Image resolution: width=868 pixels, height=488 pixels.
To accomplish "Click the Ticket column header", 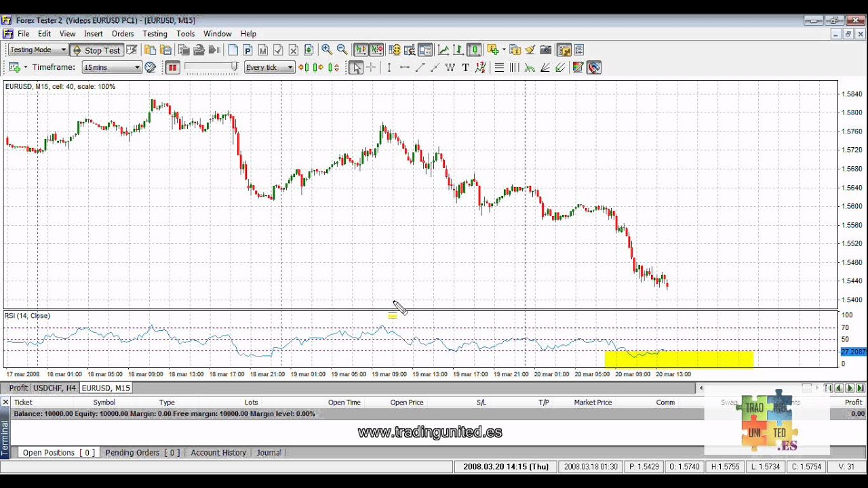I will 23,402.
